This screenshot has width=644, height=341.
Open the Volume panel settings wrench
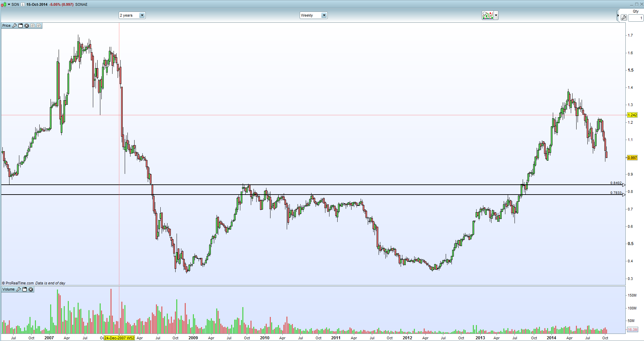click(19, 289)
